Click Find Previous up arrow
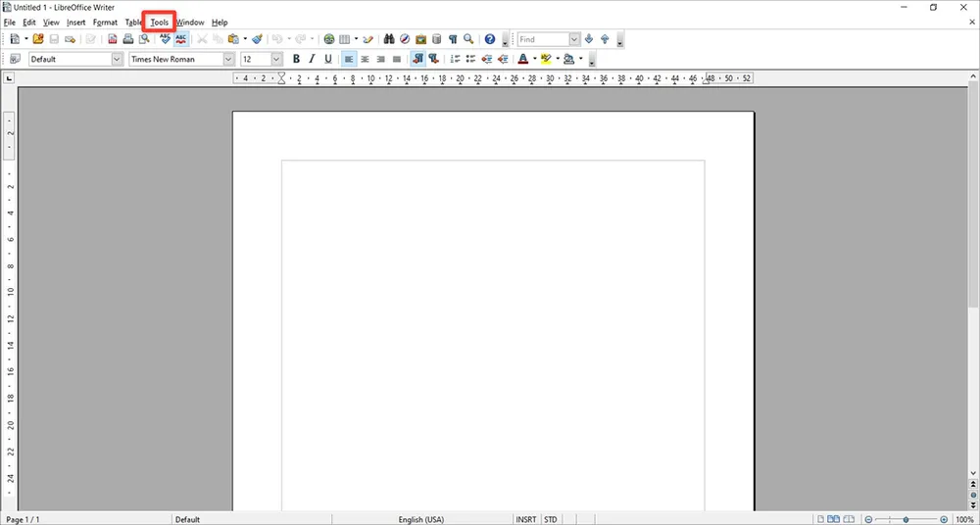The height and width of the screenshot is (525, 980). click(x=605, y=39)
